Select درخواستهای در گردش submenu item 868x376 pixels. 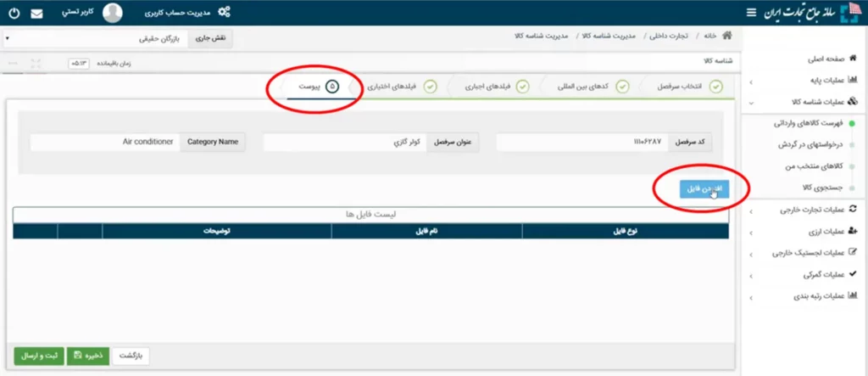810,145
